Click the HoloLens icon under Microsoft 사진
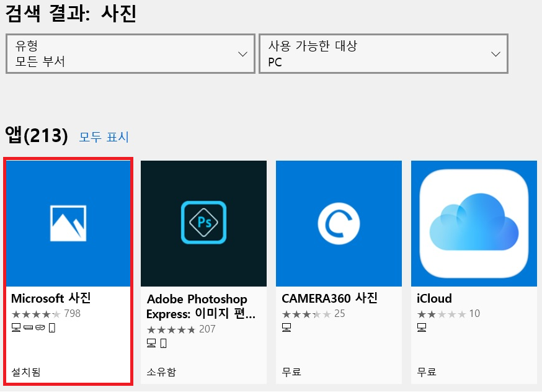Viewport: 542px width, 392px height. [x=40, y=327]
